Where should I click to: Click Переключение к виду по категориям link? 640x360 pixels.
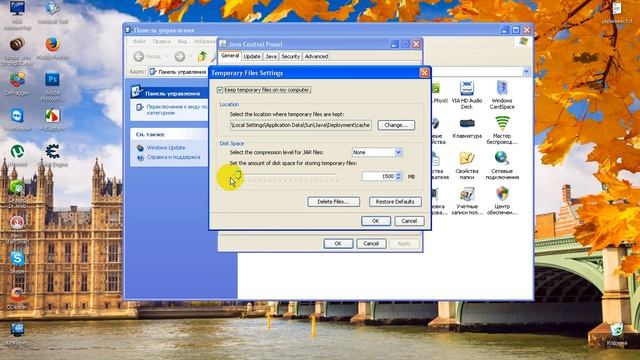[177, 109]
